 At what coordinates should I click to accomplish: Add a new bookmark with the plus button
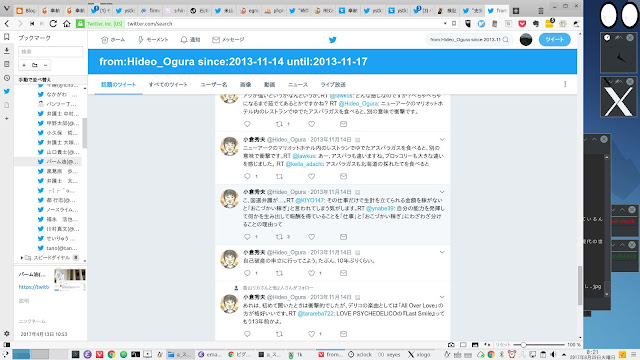coord(24,65)
